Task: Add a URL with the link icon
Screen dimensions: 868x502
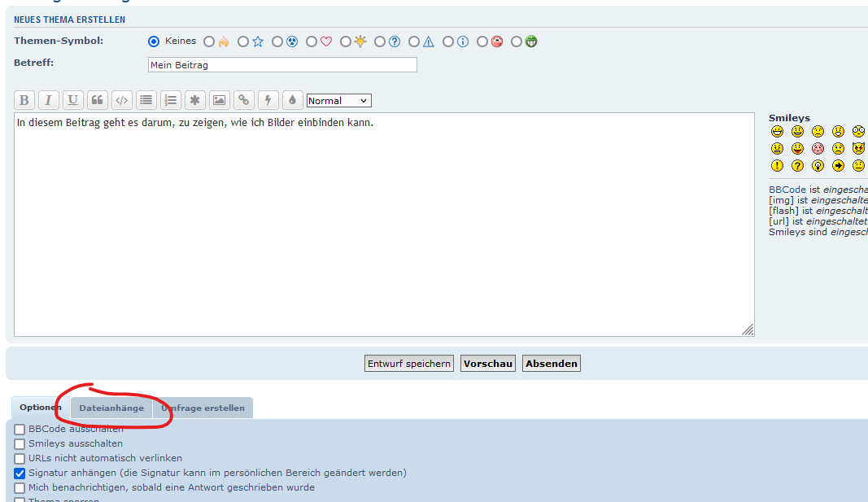Action: [x=243, y=100]
